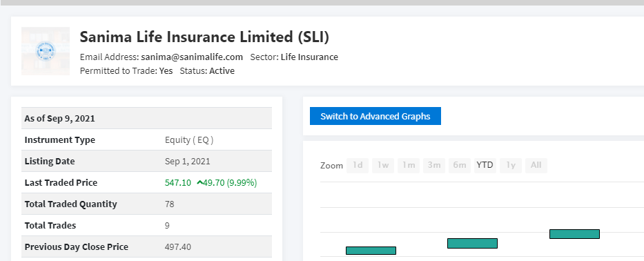This screenshot has height=261, width=644.
Task: Click the traded quantity value 78
Action: click(x=169, y=204)
